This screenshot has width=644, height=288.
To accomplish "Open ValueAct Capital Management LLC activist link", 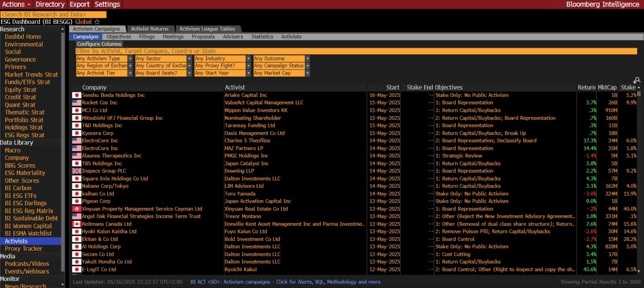I will point(264,103).
